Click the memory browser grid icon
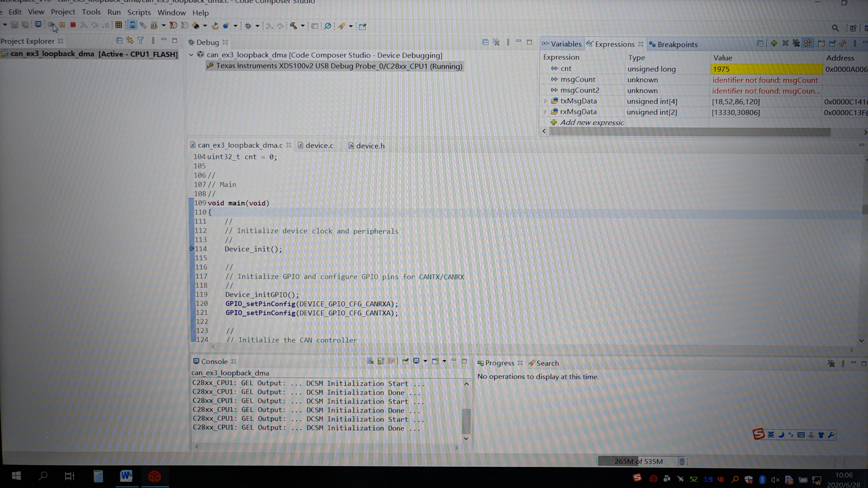The width and height of the screenshot is (868, 488). (x=118, y=25)
